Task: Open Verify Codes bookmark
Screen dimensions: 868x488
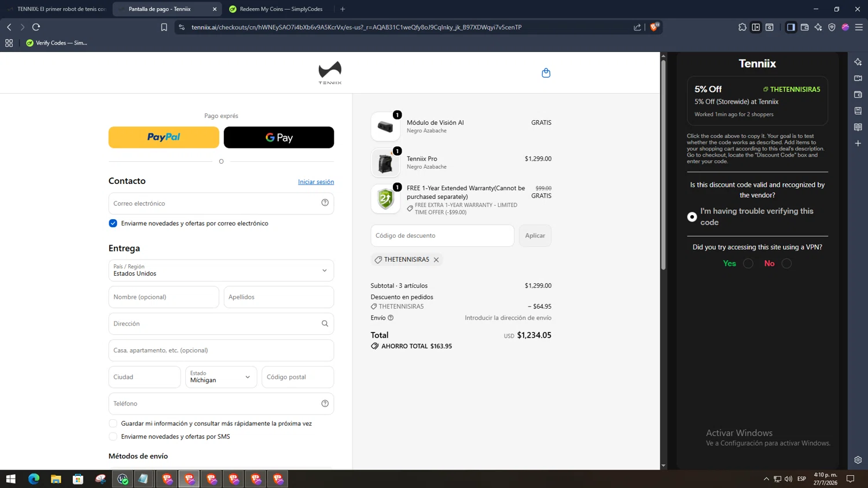Action: click(x=56, y=43)
